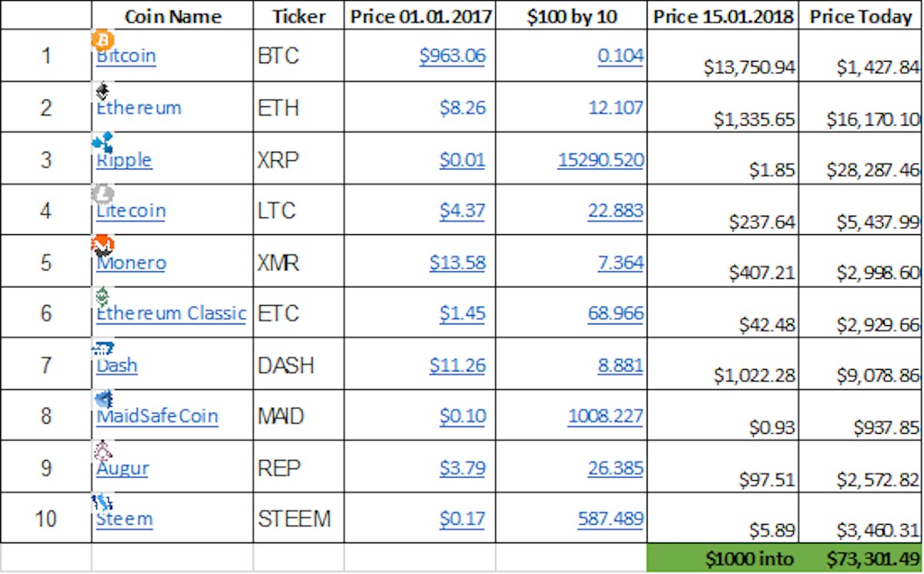Image resolution: width=924 pixels, height=574 pixels.
Task: Click the Steem logo icon
Action: click(102, 503)
